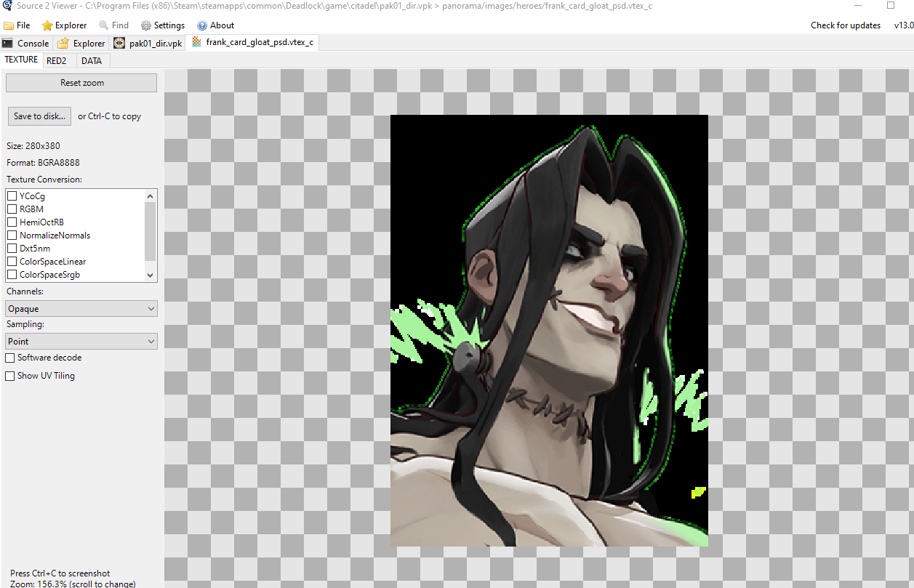Open the Explorer menu with star icon
The image size is (914, 588).
pyautogui.click(x=64, y=25)
